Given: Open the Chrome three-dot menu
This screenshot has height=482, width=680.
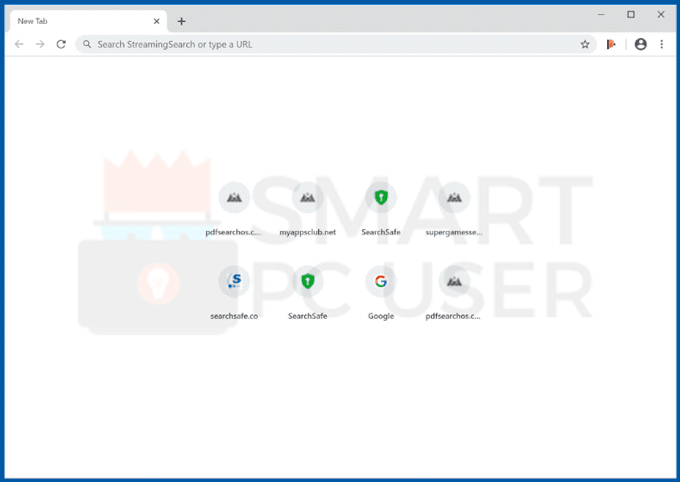Looking at the screenshot, I should click(x=661, y=44).
